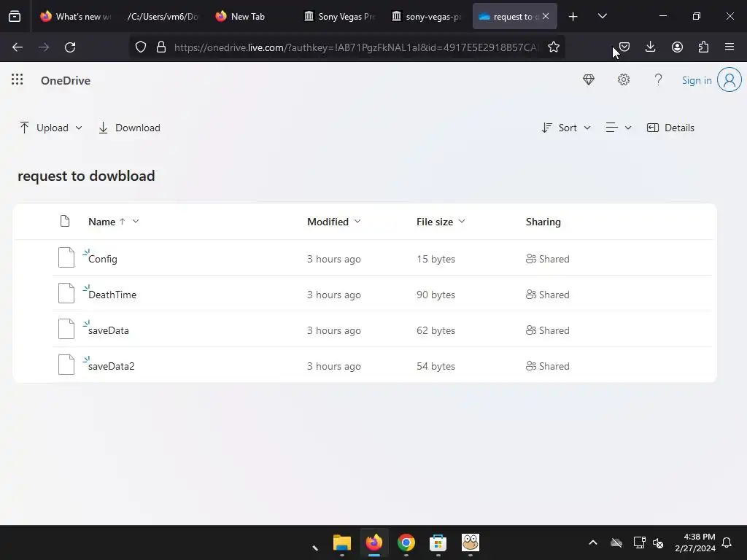
Task: Click the taskbar clock showing 4:38 PM
Action: (695, 542)
